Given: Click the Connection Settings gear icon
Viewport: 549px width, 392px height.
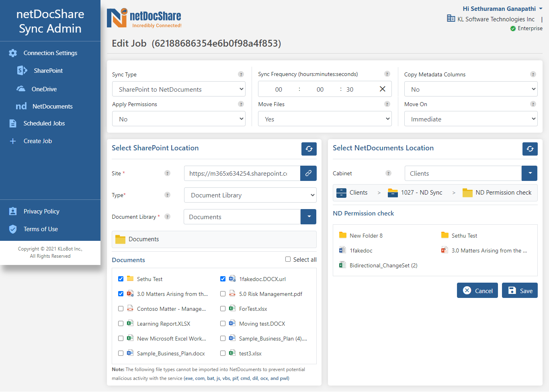Looking at the screenshot, I should pos(13,53).
